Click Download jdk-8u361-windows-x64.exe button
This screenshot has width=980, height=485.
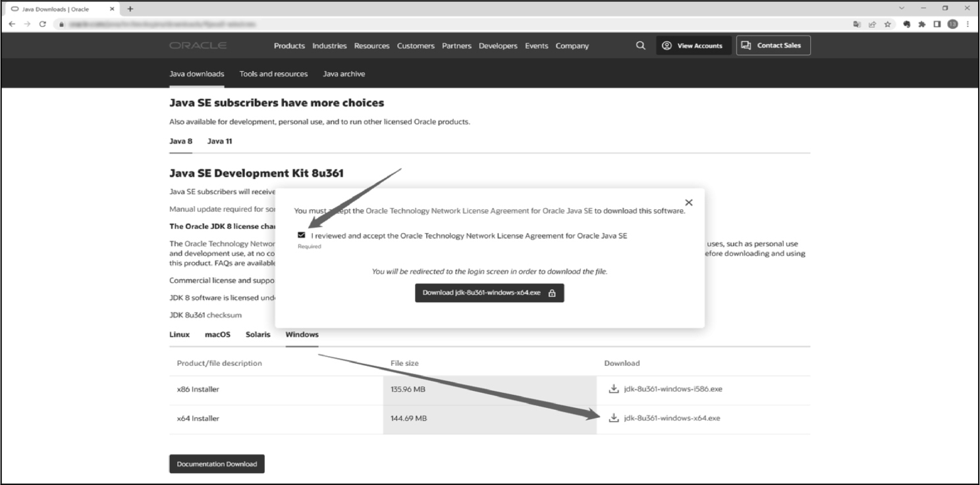point(489,293)
